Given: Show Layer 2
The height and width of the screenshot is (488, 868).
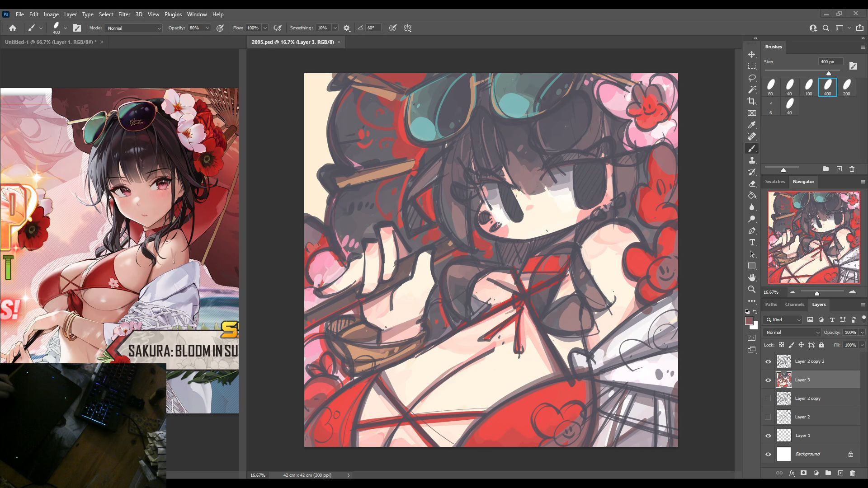Looking at the screenshot, I should 768,417.
